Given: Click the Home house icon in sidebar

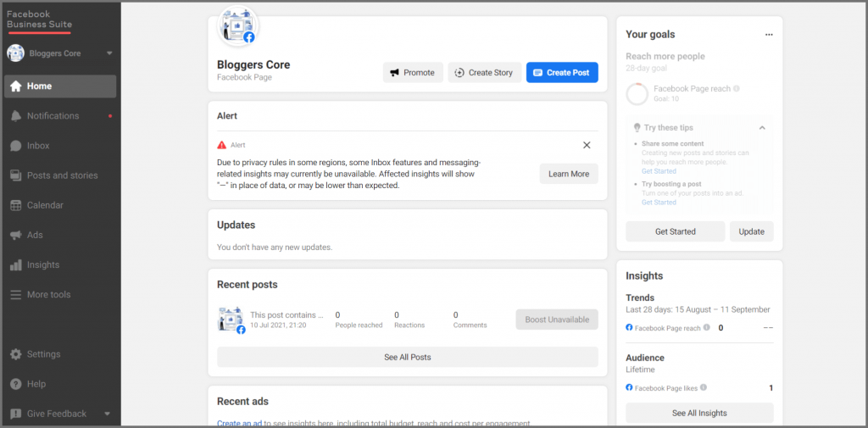Looking at the screenshot, I should click(16, 86).
